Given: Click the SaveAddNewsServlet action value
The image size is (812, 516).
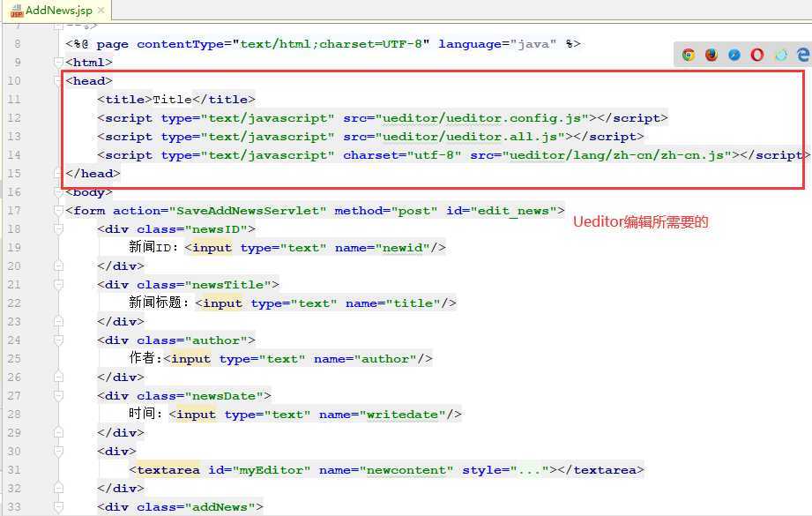Looking at the screenshot, I should [x=248, y=211].
